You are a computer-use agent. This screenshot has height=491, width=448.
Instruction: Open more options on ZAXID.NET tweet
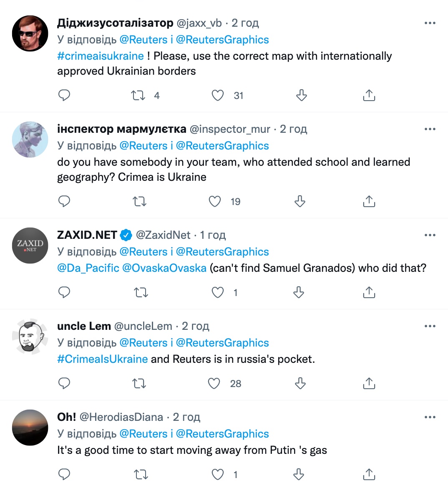pos(430,235)
